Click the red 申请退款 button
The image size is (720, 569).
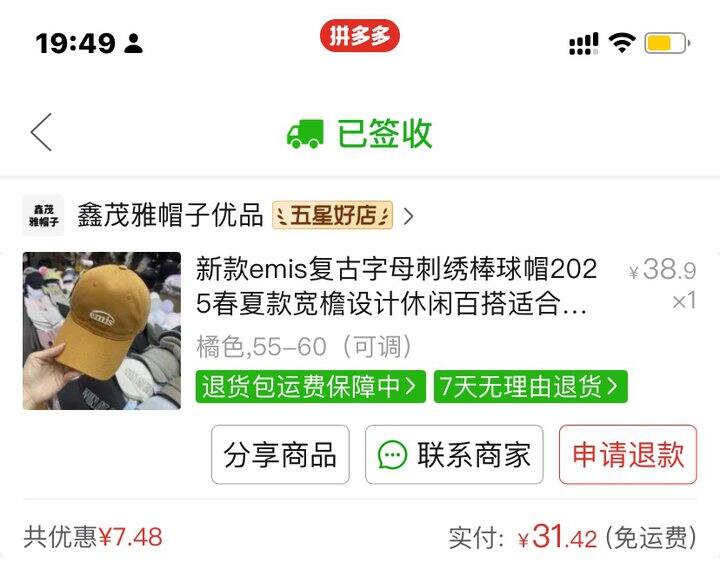point(628,455)
